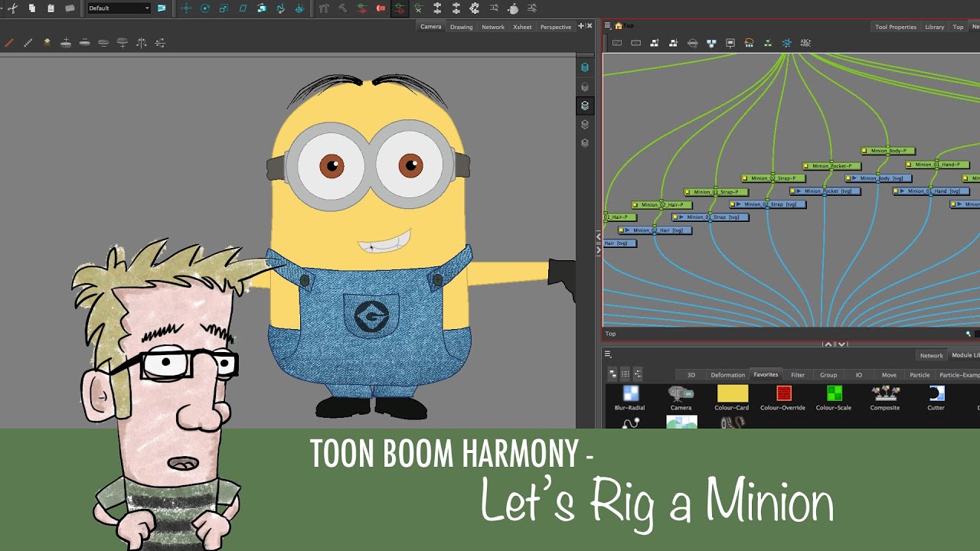This screenshot has height=551, width=980.
Task: Click the first rectangle icon in the network toolbar
Action: 617,44
